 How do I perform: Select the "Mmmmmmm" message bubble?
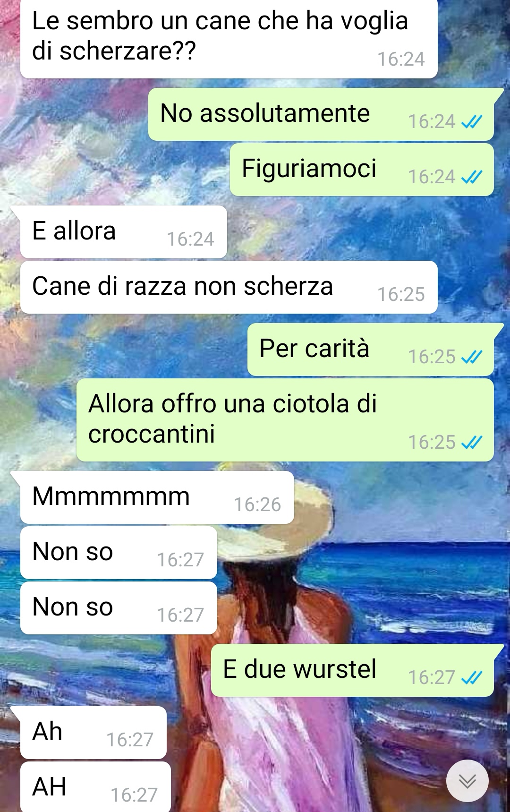click(x=157, y=497)
